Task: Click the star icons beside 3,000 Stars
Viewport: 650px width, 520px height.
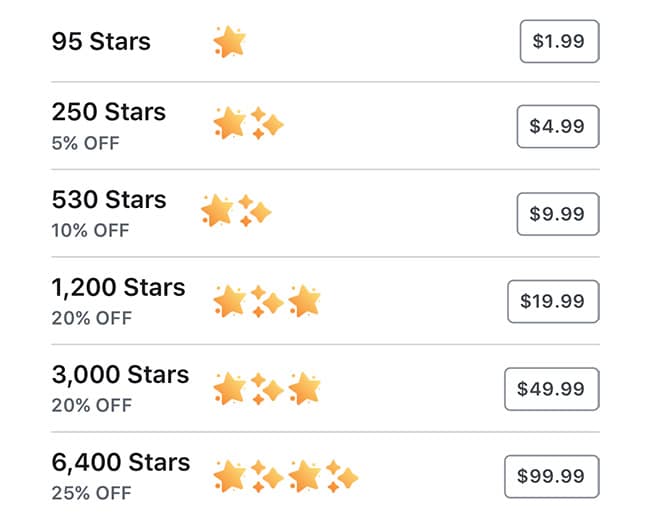Action: (266, 388)
